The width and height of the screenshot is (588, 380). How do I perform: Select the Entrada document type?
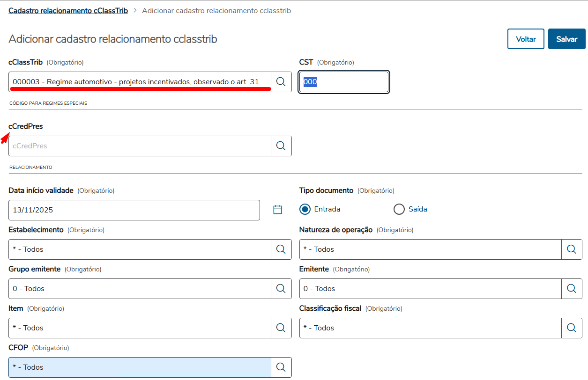pos(305,209)
